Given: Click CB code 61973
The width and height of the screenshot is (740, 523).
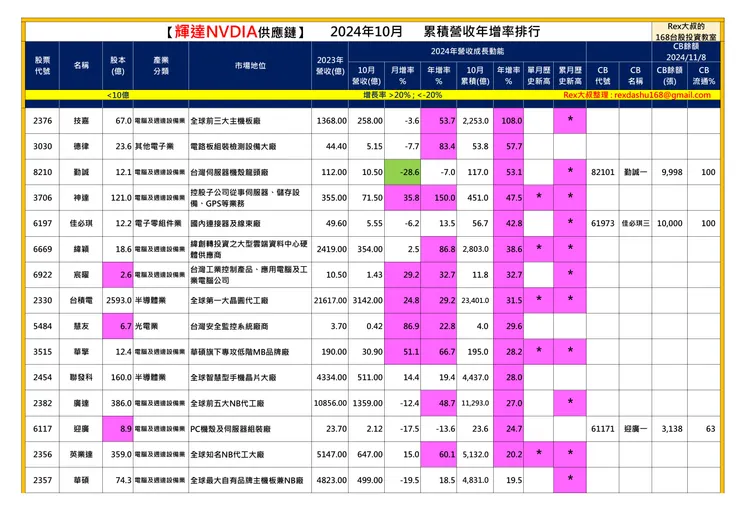Looking at the screenshot, I should pyautogui.click(x=603, y=223).
